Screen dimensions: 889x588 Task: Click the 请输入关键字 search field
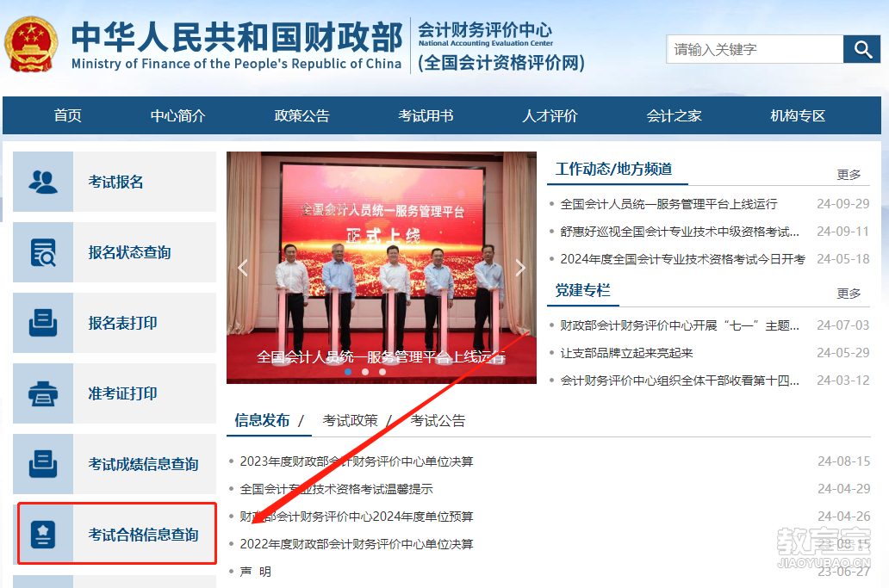pyautogui.click(x=755, y=49)
